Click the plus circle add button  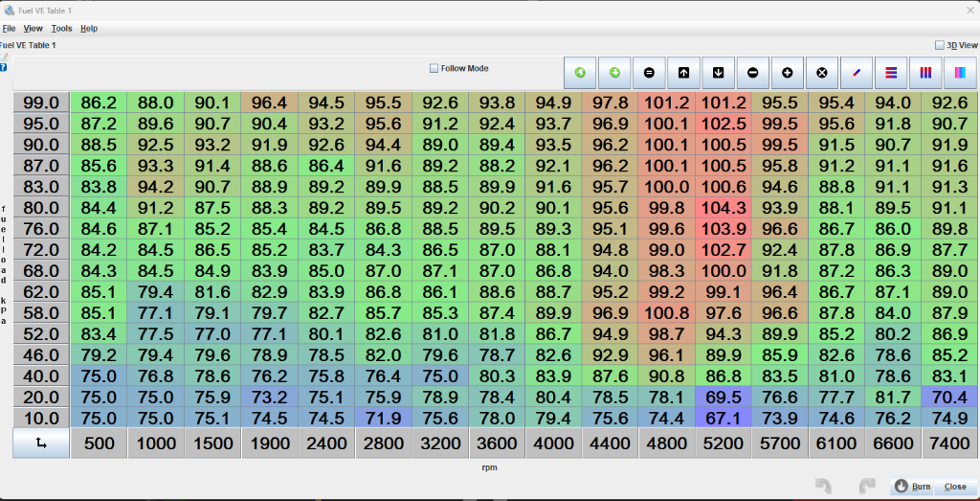click(788, 72)
